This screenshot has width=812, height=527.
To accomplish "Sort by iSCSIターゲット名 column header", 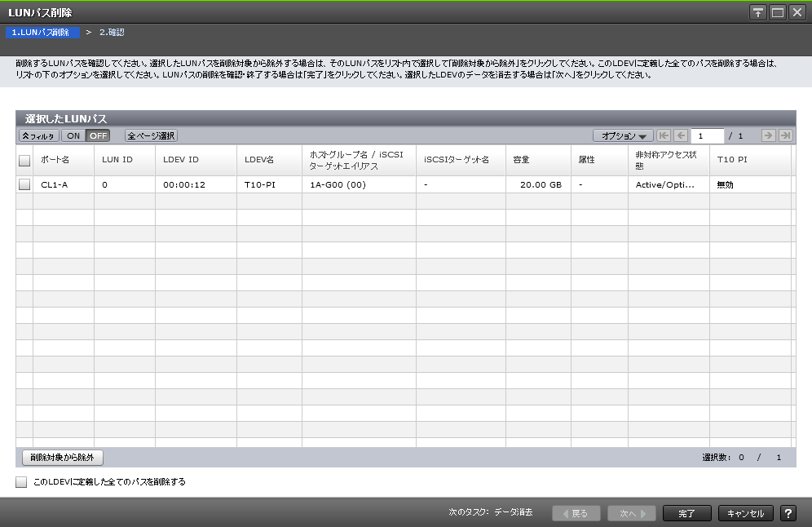I will (461, 160).
